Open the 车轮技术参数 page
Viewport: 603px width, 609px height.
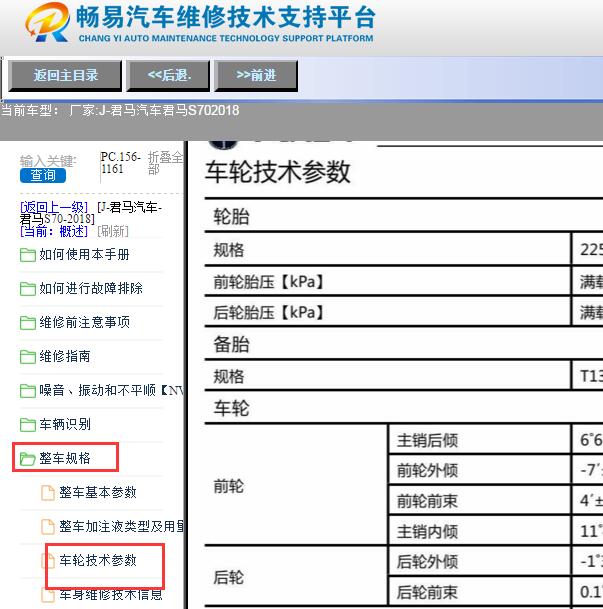pos(98,560)
